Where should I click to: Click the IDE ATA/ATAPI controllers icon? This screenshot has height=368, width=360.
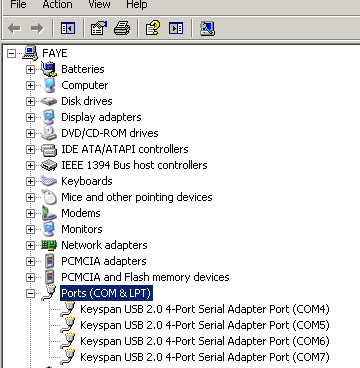(x=49, y=149)
